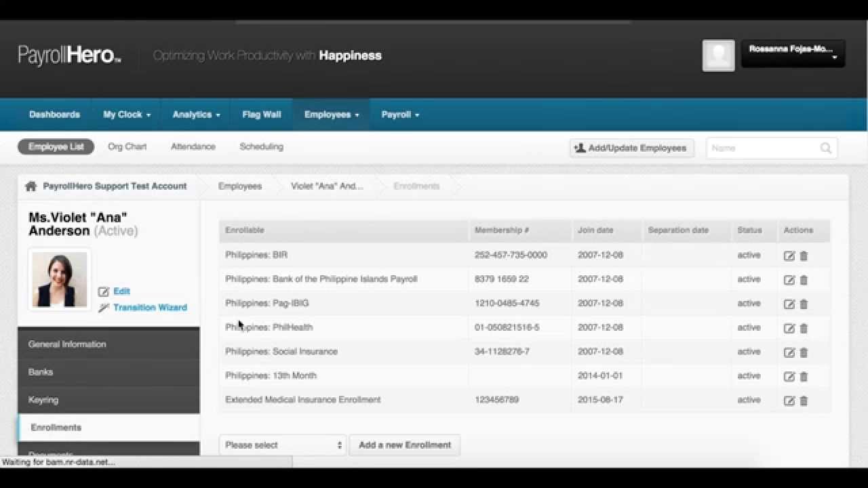The width and height of the screenshot is (868, 488).
Task: Edit the Philippines: BIR enrollment
Action: 789,256
